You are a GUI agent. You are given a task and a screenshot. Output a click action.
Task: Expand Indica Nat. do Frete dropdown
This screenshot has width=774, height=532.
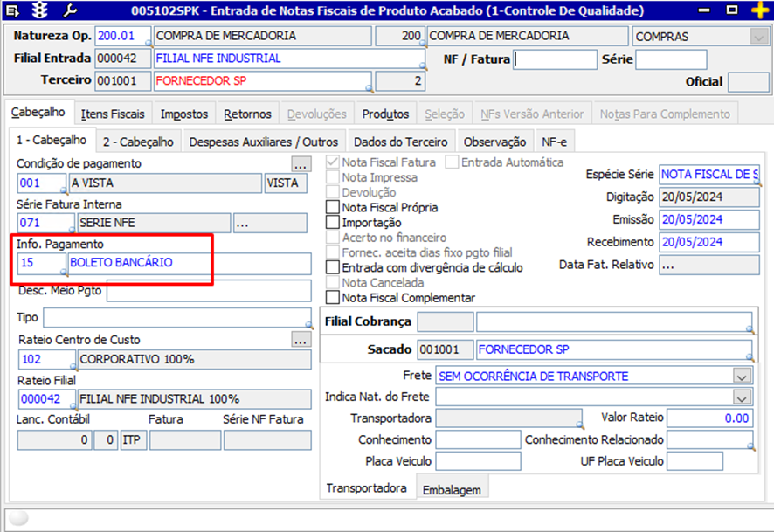tap(742, 397)
